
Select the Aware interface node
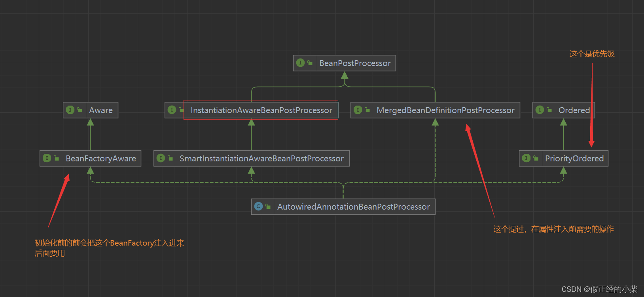(91, 110)
